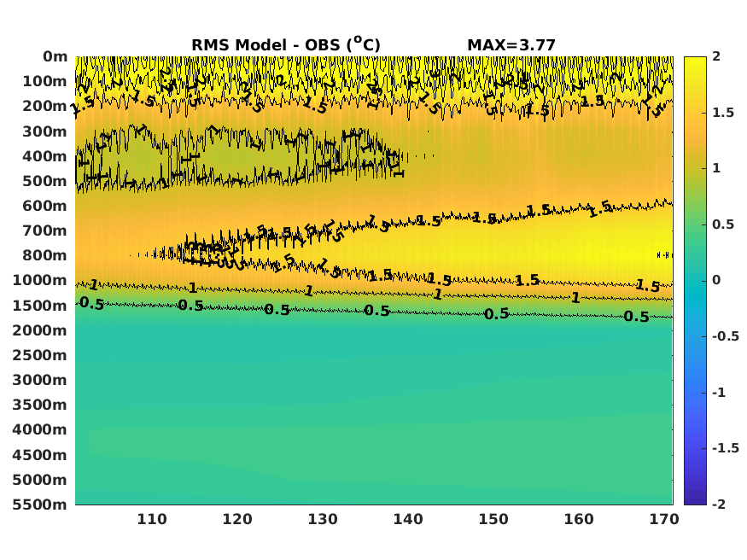Pick the "400m" depth axis label
The width and height of the screenshot is (747, 560).
click(x=44, y=156)
